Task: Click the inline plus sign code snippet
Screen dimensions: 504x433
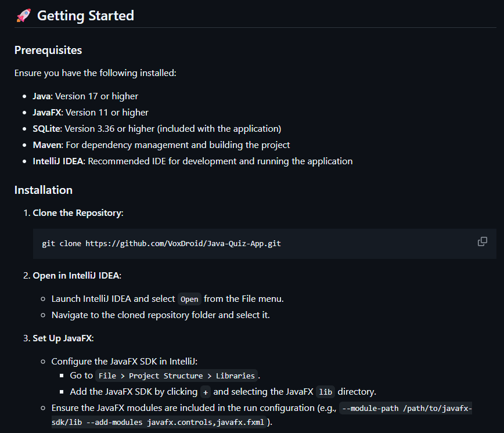Action: tap(206, 392)
